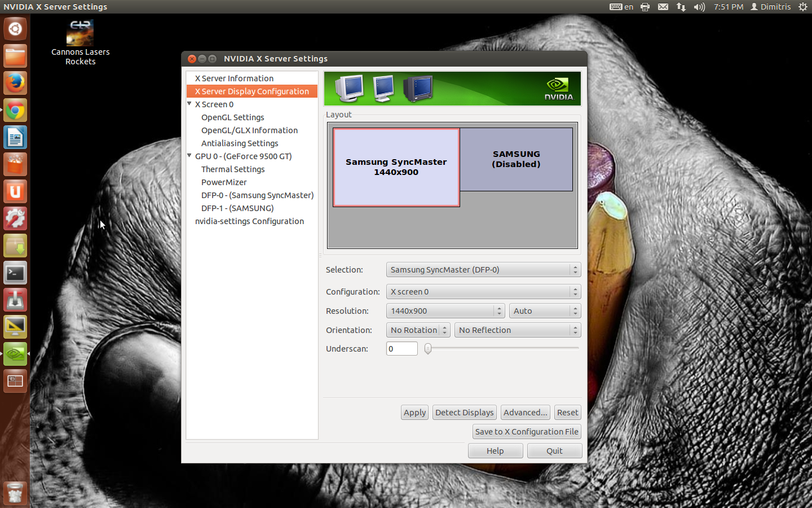Open the display presentation launcher icon
Image resolution: width=812 pixels, height=508 pixels.
click(x=15, y=327)
